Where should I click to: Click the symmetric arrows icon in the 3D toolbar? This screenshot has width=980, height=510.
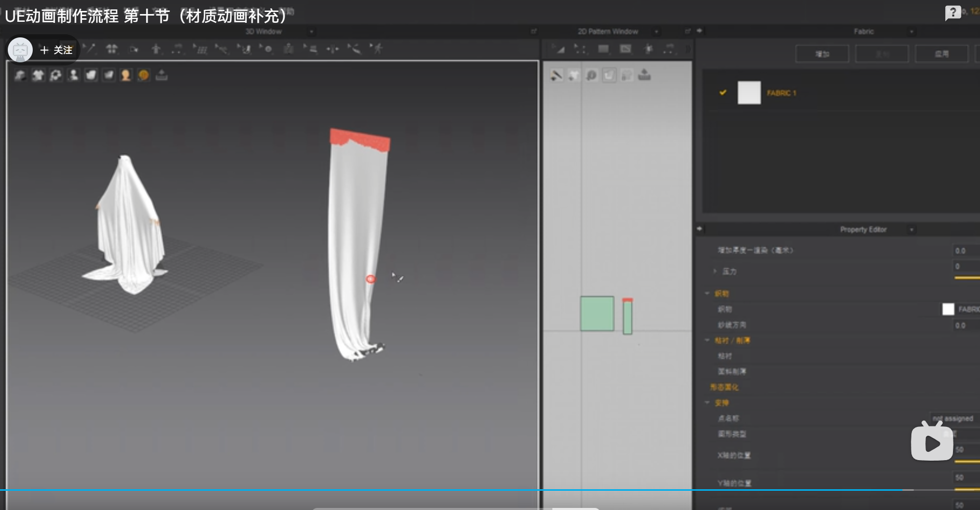click(x=333, y=49)
